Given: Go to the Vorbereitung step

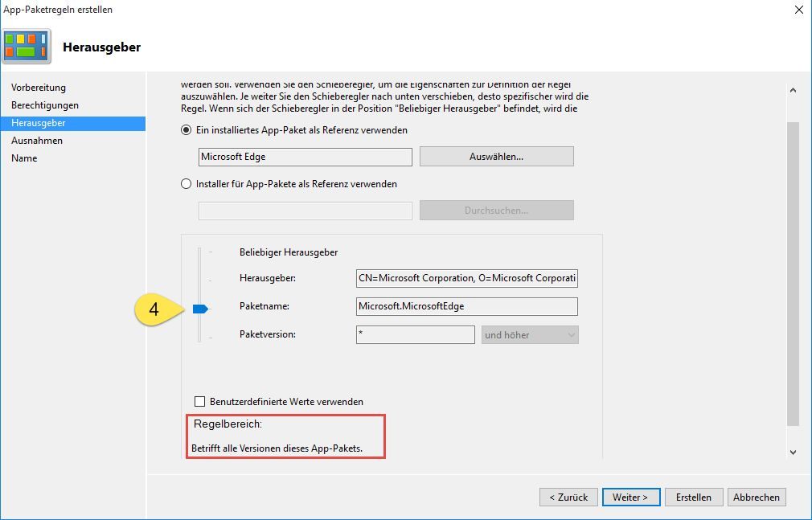Looking at the screenshot, I should pos(39,88).
